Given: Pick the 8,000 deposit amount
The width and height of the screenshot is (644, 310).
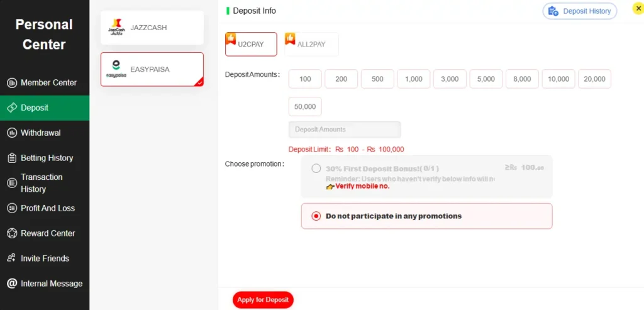Looking at the screenshot, I should click(522, 79).
